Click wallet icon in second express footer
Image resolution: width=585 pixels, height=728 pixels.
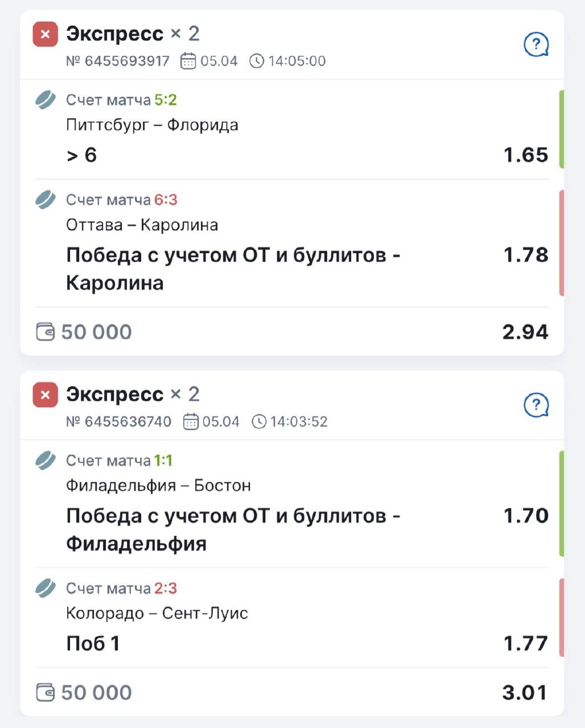pyautogui.click(x=46, y=692)
